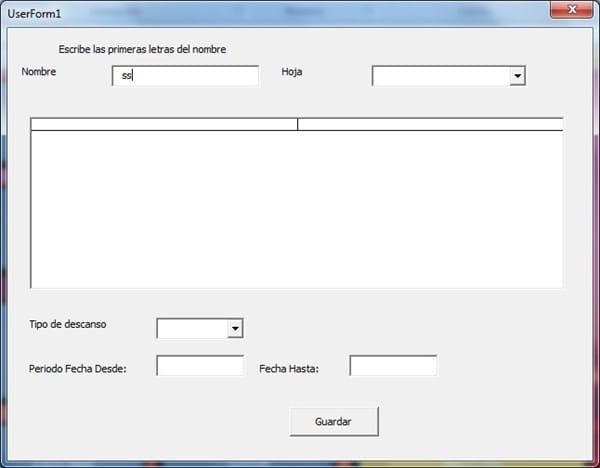The image size is (600, 468).
Task: Click the "Fecha Hasta:" label
Action: (x=289, y=369)
